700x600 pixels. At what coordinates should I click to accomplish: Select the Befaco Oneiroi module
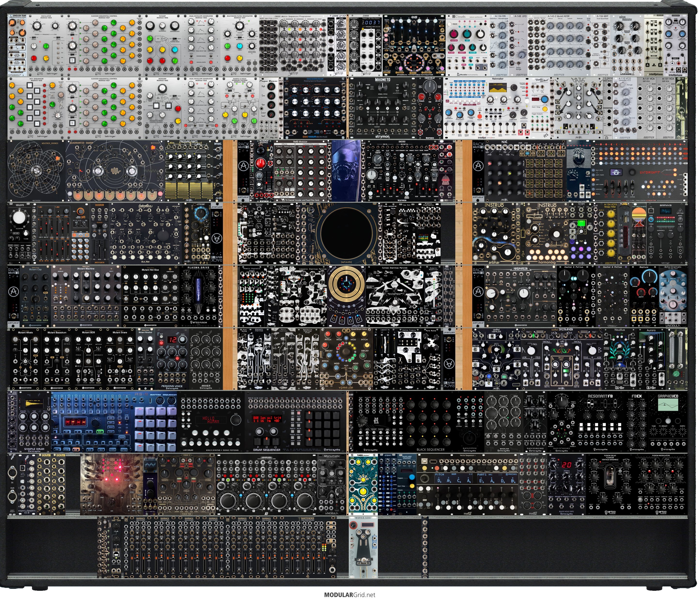[x=402, y=171]
